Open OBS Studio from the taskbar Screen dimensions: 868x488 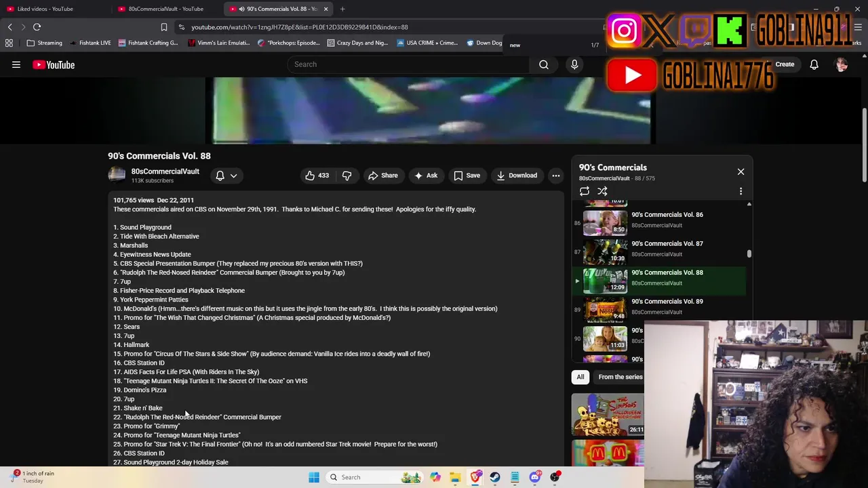point(555,477)
